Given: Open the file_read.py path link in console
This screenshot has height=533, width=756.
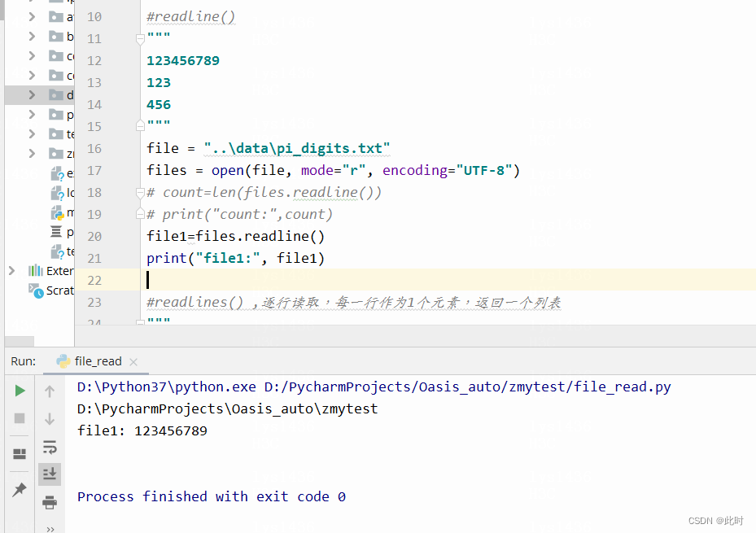Looking at the screenshot, I should pyautogui.click(x=467, y=387).
